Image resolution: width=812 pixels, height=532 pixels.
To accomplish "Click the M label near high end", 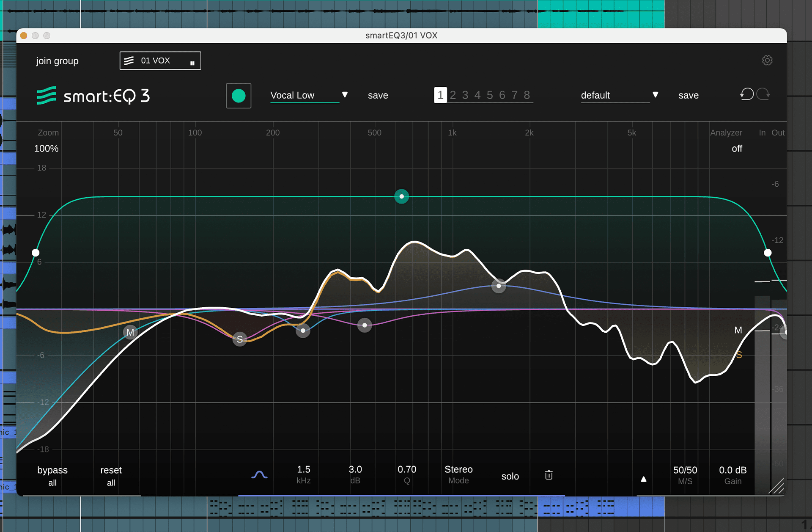I will tap(738, 330).
